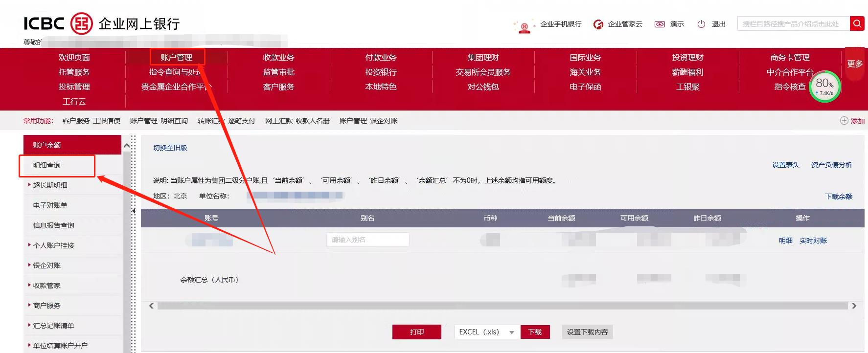Expand 收款管家 sidebar item
Image resolution: width=868 pixels, height=353 pixels.
[45, 286]
